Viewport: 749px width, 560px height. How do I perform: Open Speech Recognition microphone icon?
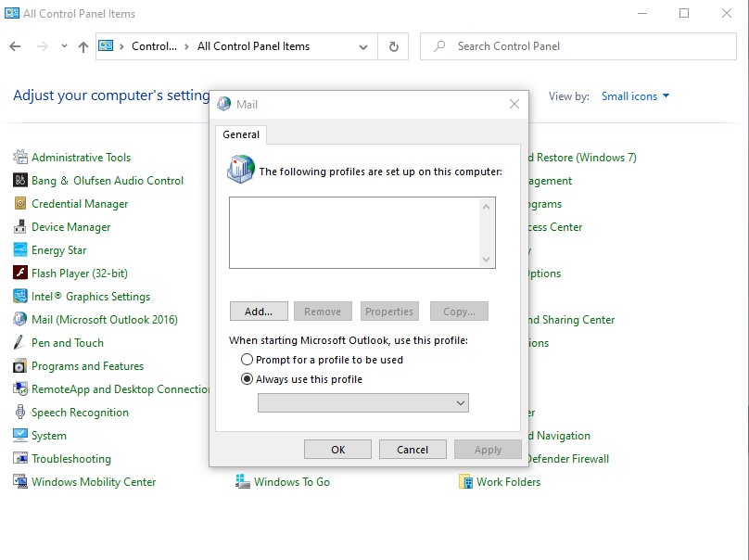[20, 413]
